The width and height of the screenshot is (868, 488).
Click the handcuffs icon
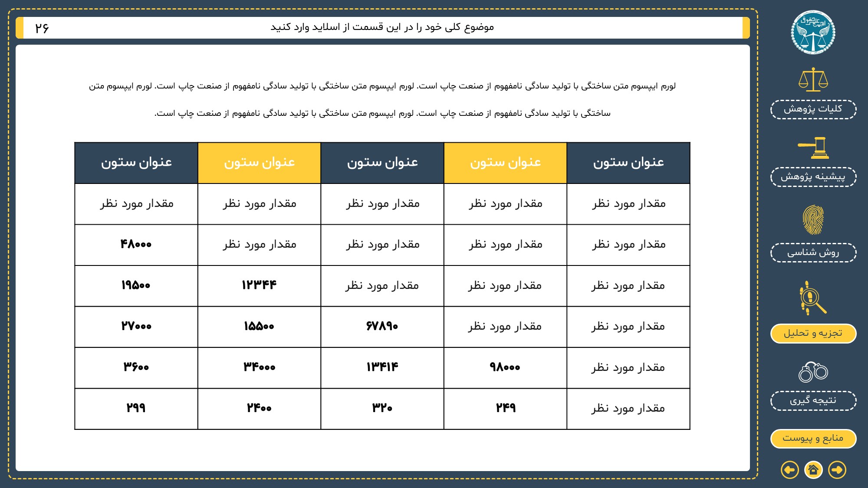[813, 372]
